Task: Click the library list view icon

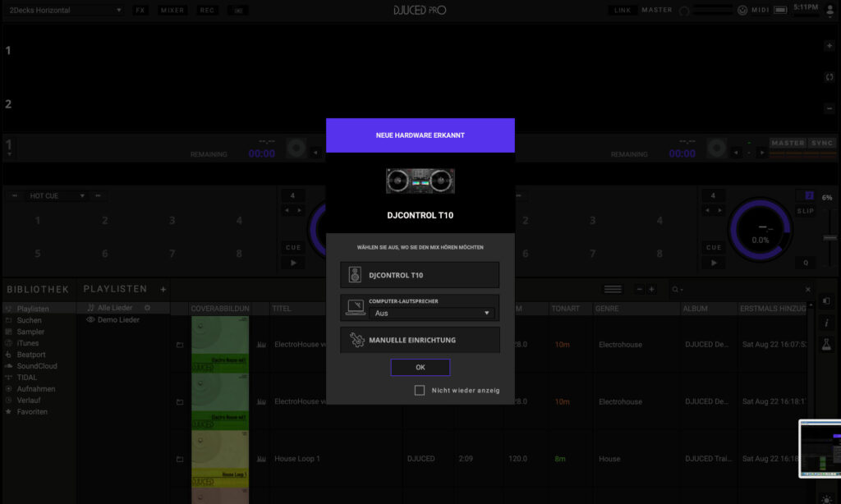Action: 613,290
